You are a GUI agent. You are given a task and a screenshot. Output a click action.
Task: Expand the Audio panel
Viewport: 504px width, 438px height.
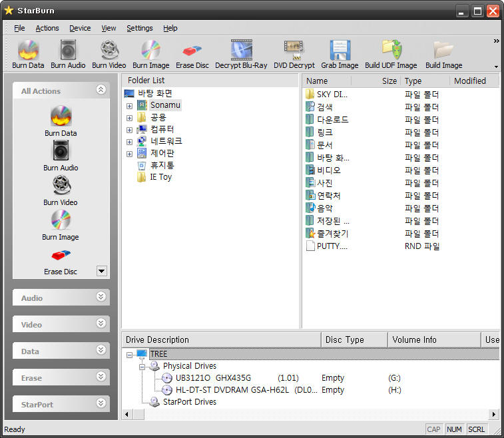coord(101,297)
